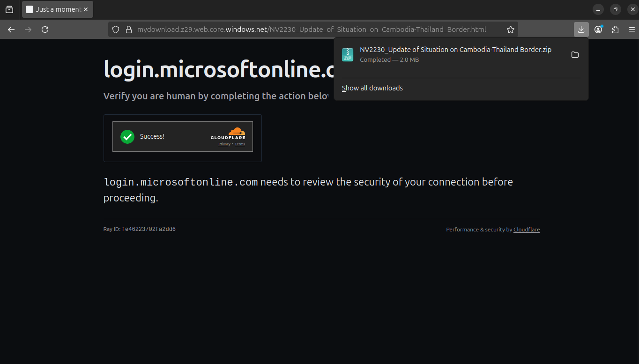Show downloaded zip in folder
This screenshot has height=364, width=639.
click(575, 55)
